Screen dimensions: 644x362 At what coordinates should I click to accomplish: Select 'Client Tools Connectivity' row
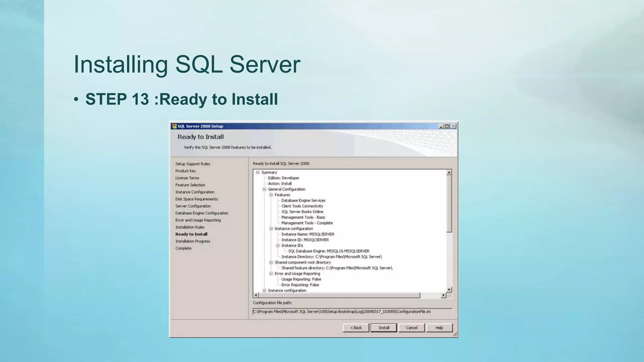[x=302, y=206]
